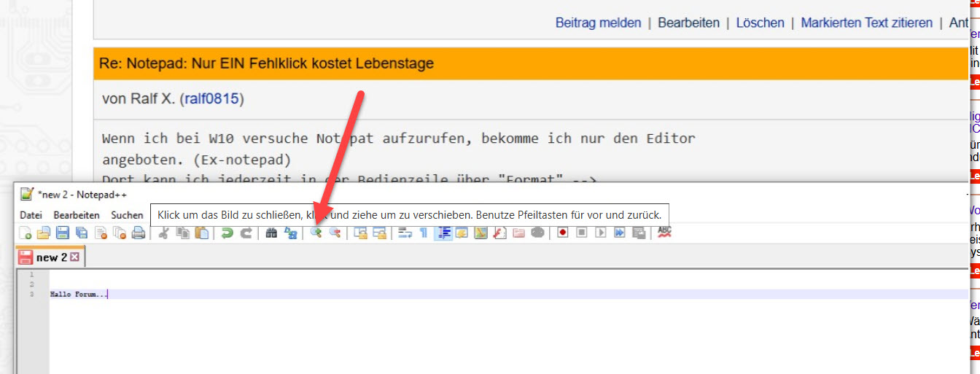Click the Synchronize horizontal scrolling icon
The width and height of the screenshot is (980, 374).
pos(379,233)
